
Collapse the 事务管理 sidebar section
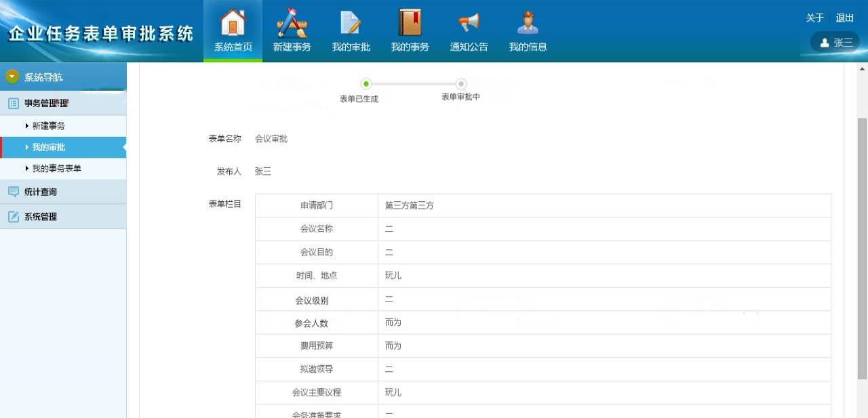point(46,103)
